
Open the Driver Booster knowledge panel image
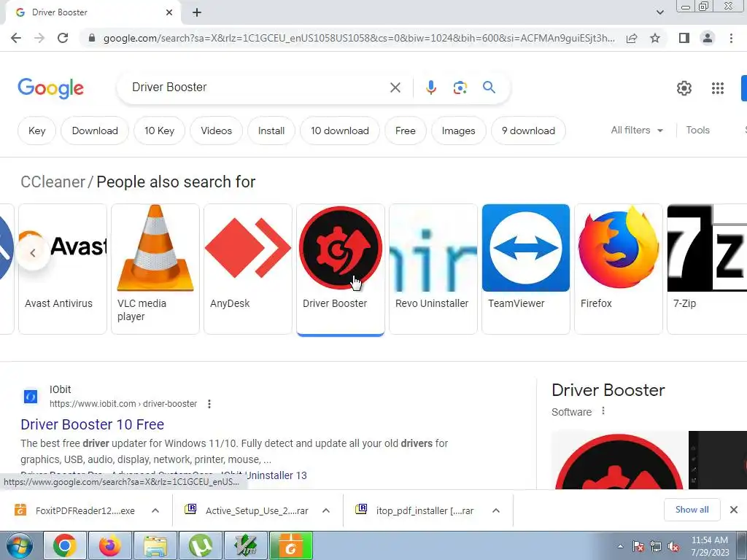tap(619, 460)
